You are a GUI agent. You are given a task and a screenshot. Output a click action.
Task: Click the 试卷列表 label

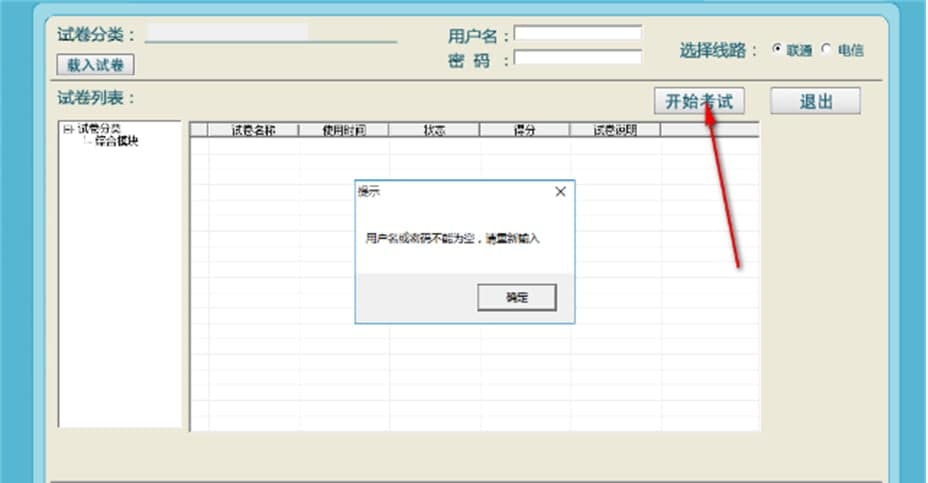coord(96,98)
